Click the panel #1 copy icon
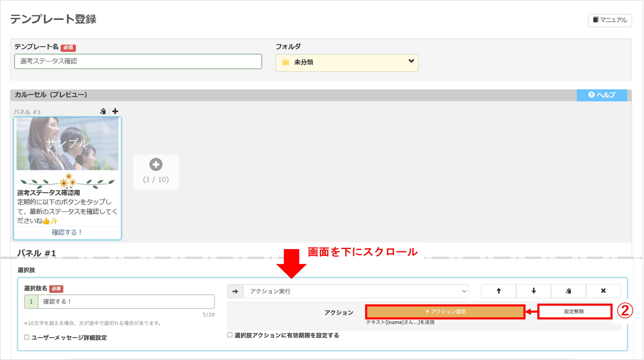 coord(103,111)
